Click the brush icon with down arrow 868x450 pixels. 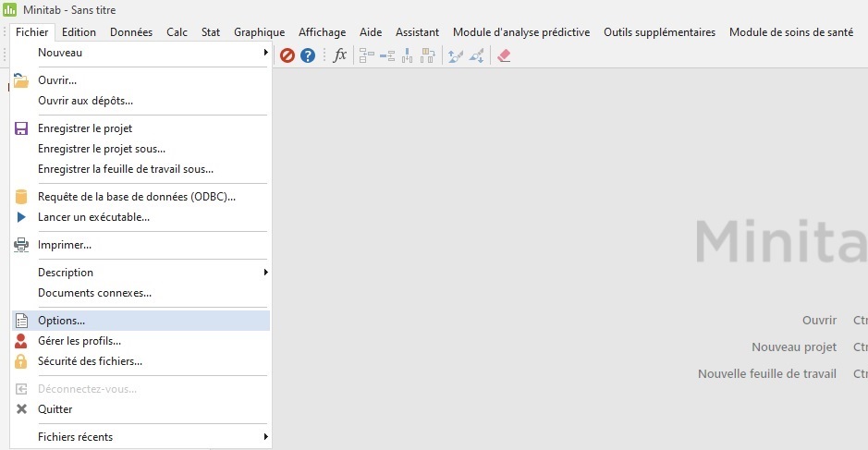tap(477, 55)
